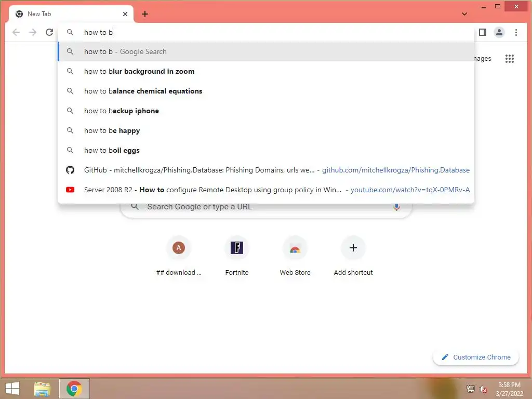Open the Windows Start button
The height and width of the screenshot is (399, 532).
(12, 389)
